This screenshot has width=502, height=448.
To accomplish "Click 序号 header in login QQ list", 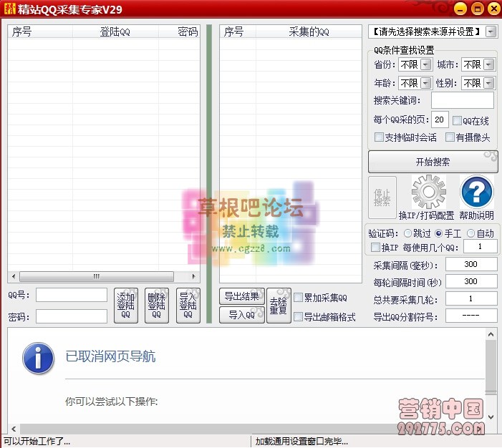I will click(40, 31).
